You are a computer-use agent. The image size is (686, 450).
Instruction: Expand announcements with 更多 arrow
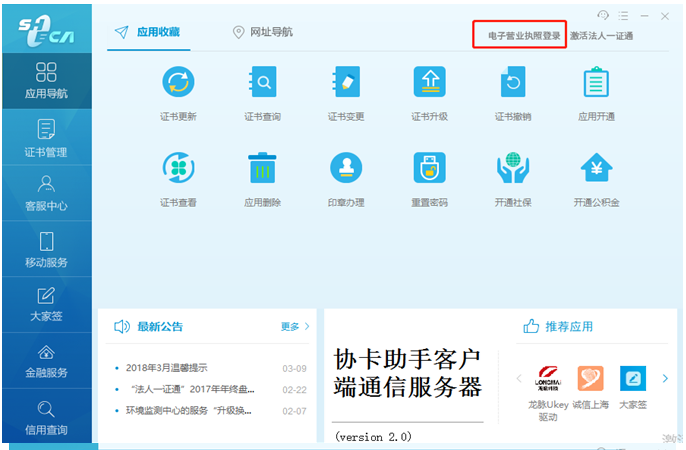click(295, 326)
